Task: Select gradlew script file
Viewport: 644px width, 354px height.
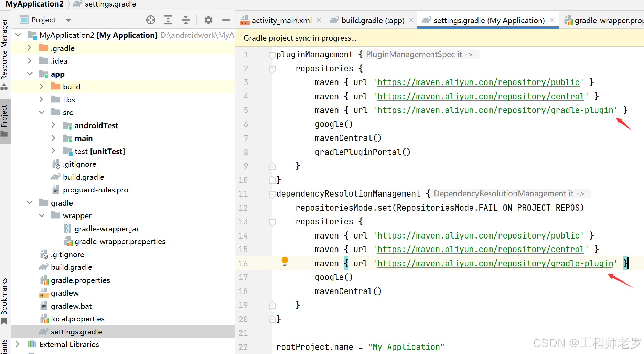Action: pos(65,293)
